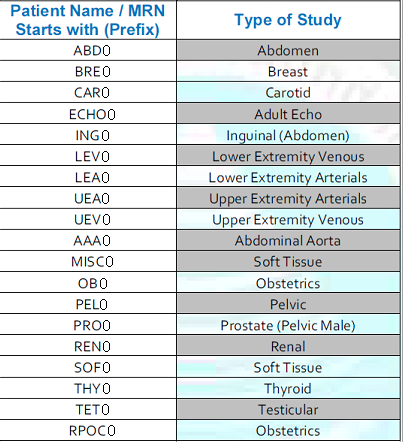The image size is (403, 442).
Task: Select the Abdominal Aorta study cell
Action: click(288, 240)
